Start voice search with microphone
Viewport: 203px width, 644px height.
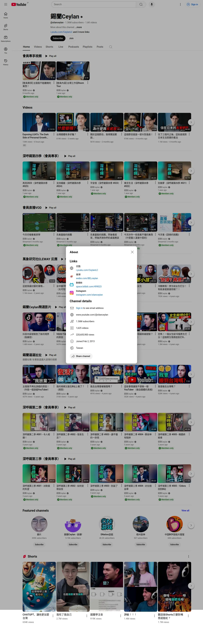[152, 4]
